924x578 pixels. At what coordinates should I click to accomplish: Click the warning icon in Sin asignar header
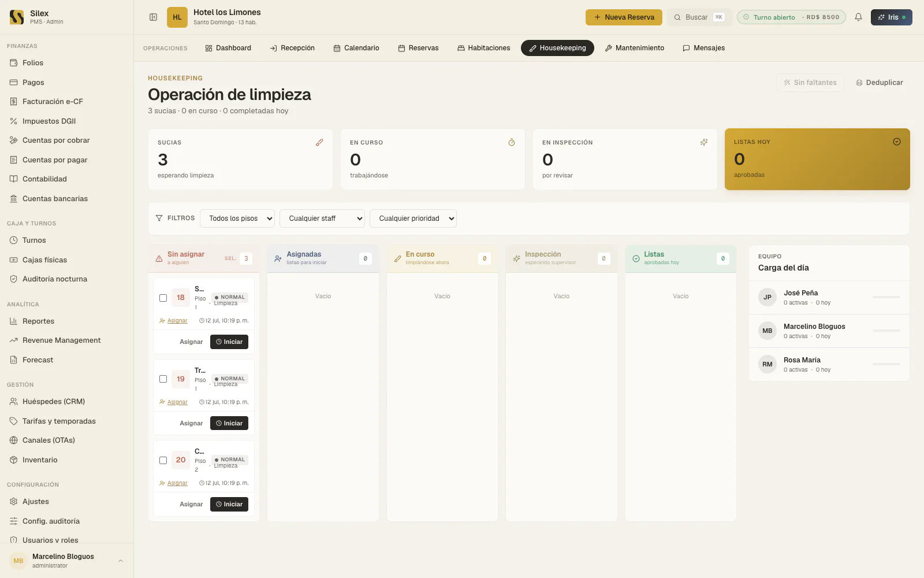159,259
